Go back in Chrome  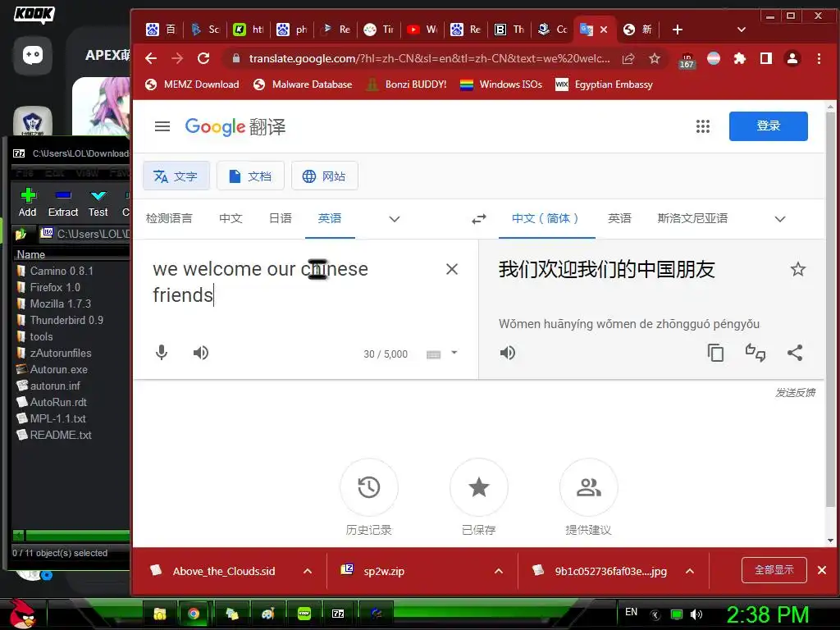(x=151, y=58)
